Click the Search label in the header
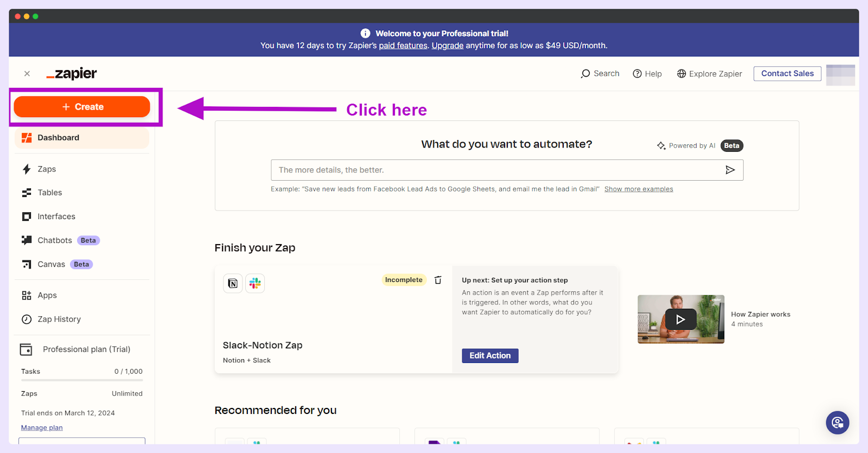The image size is (868, 453). pos(607,73)
